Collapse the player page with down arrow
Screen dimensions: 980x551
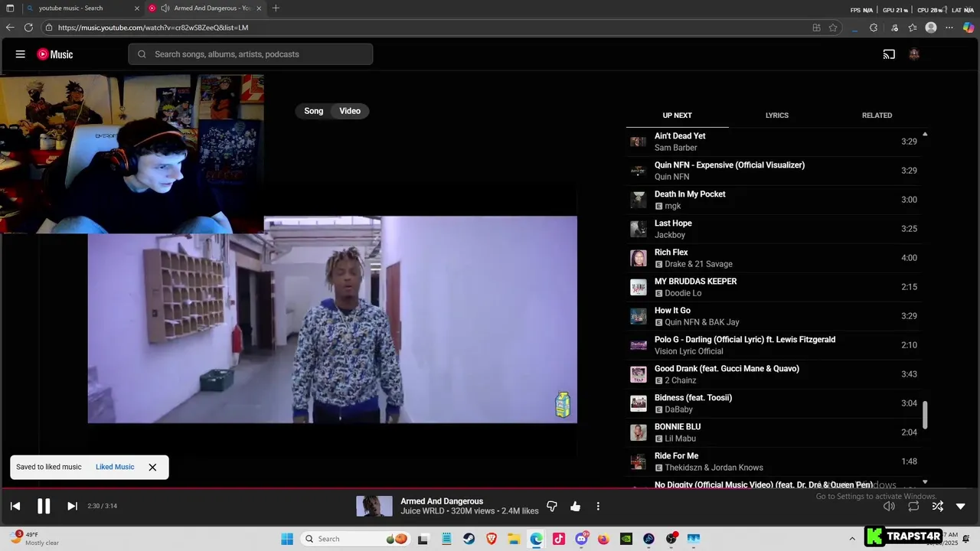pos(961,507)
